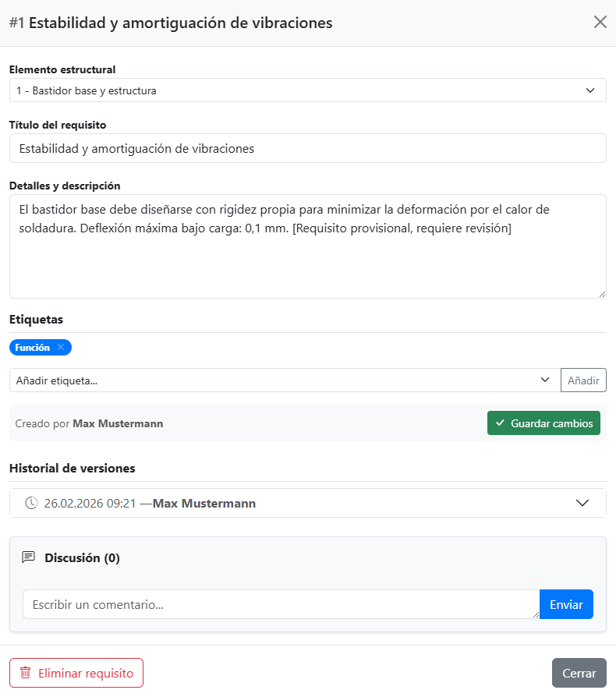The width and height of the screenshot is (616, 697).
Task: Select the Función tag badge
Action: pos(32,348)
